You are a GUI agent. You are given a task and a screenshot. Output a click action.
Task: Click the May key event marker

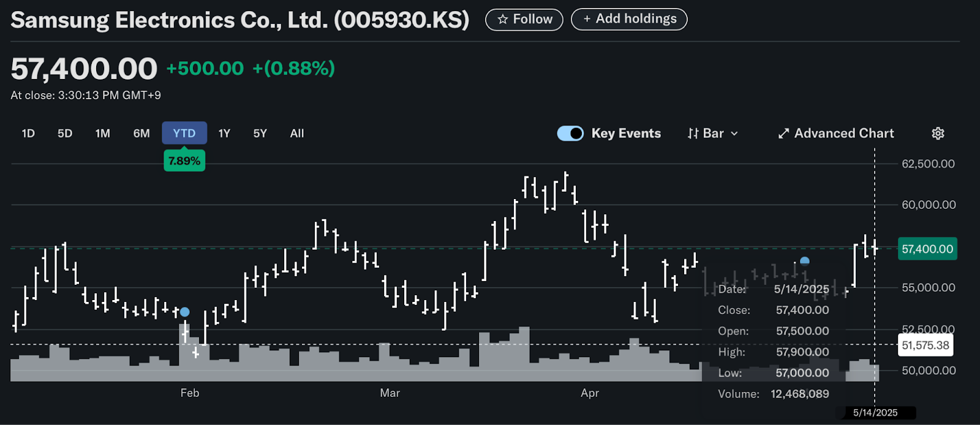(805, 261)
